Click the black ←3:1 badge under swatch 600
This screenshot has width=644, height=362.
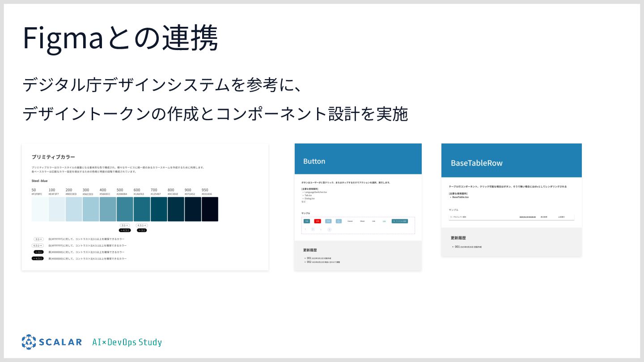pyautogui.click(x=142, y=230)
